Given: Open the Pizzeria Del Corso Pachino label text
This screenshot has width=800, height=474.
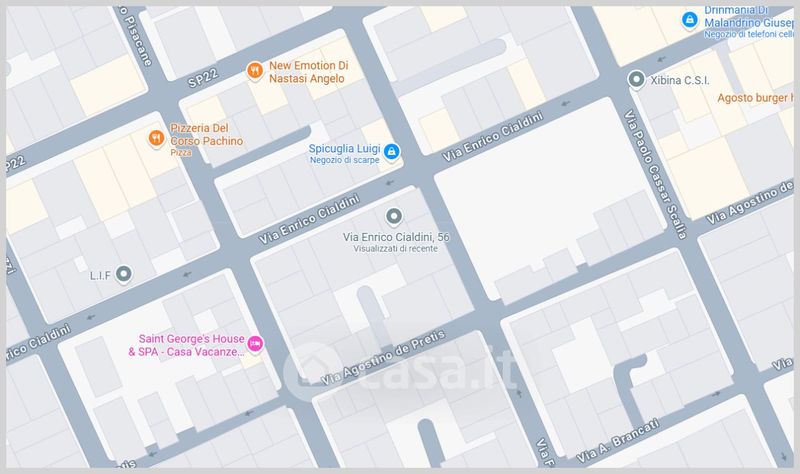Looking at the screenshot, I should tap(206, 135).
